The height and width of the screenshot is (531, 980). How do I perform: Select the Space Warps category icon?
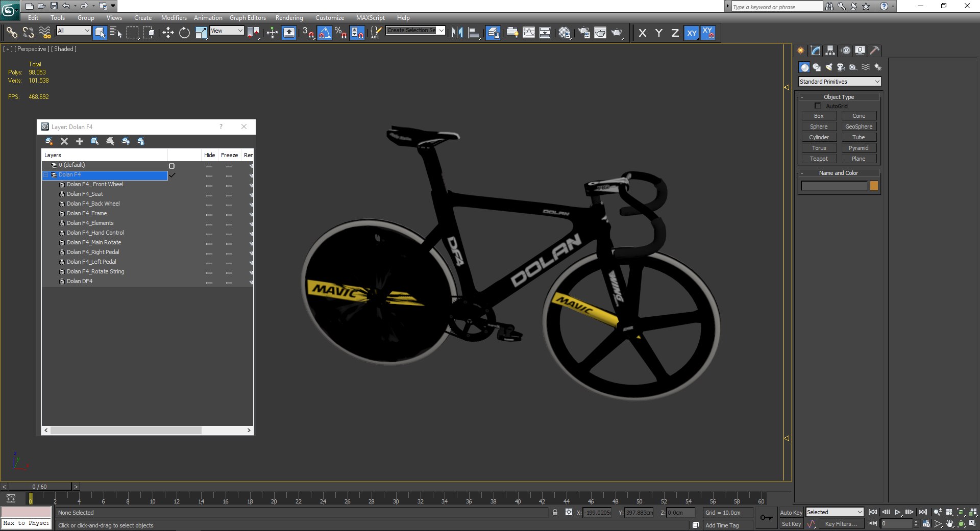pyautogui.click(x=866, y=67)
